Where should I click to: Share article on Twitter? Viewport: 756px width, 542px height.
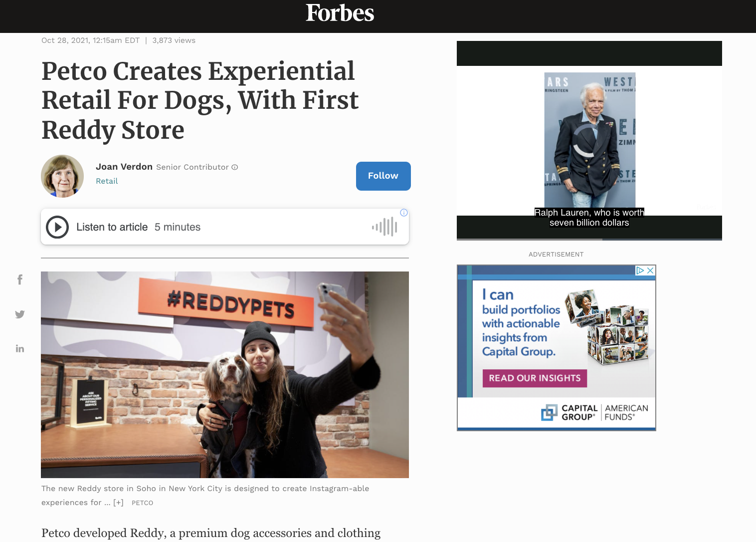tap(20, 314)
